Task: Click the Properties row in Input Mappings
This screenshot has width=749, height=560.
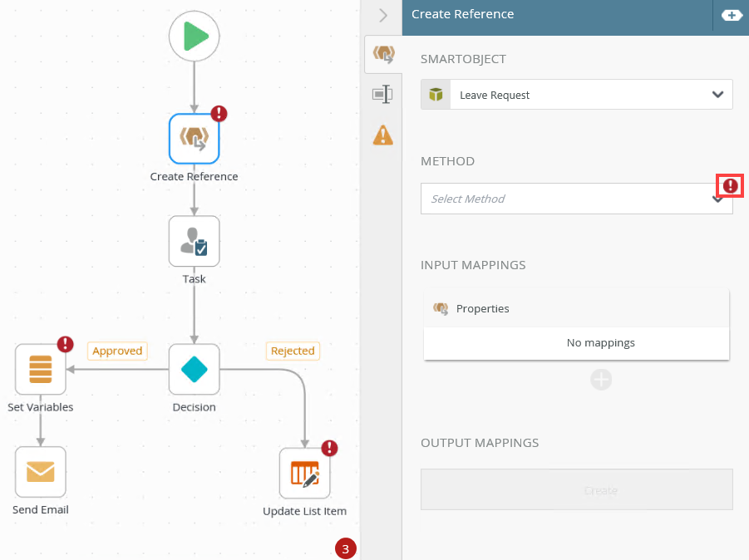Action: tap(577, 308)
